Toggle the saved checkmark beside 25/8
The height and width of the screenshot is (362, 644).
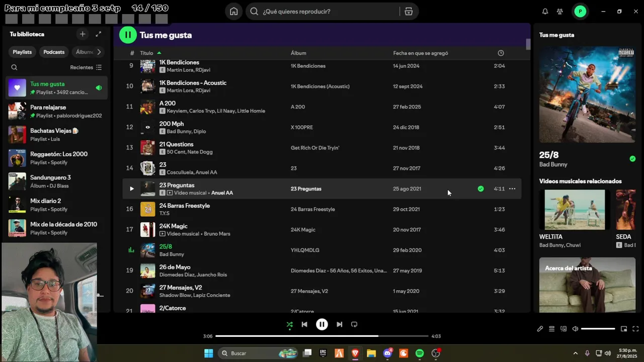click(632, 158)
